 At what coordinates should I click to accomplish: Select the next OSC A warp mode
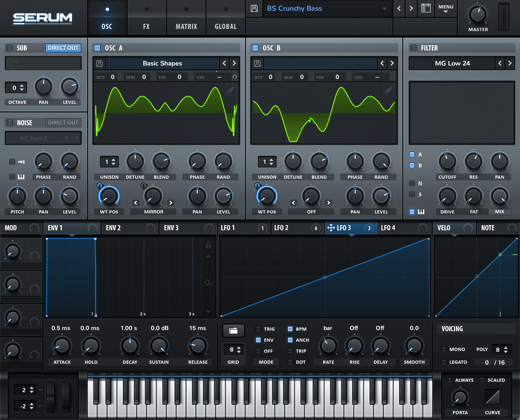pyautogui.click(x=171, y=203)
